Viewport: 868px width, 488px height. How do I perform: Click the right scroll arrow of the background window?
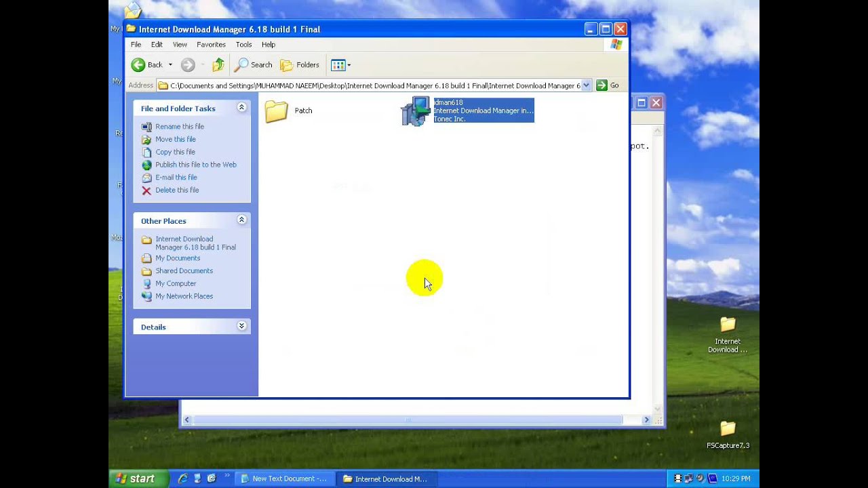[646, 420]
